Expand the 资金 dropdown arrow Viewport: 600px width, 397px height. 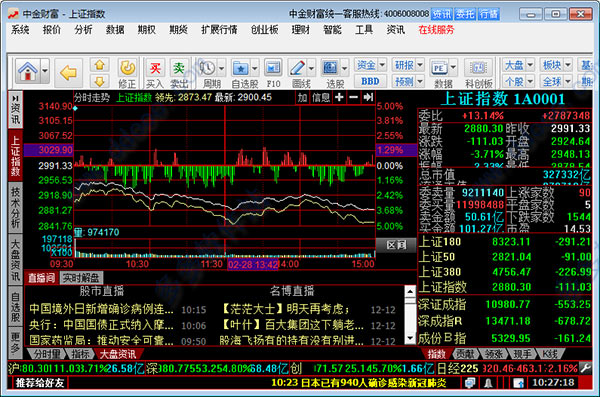[x=382, y=65]
